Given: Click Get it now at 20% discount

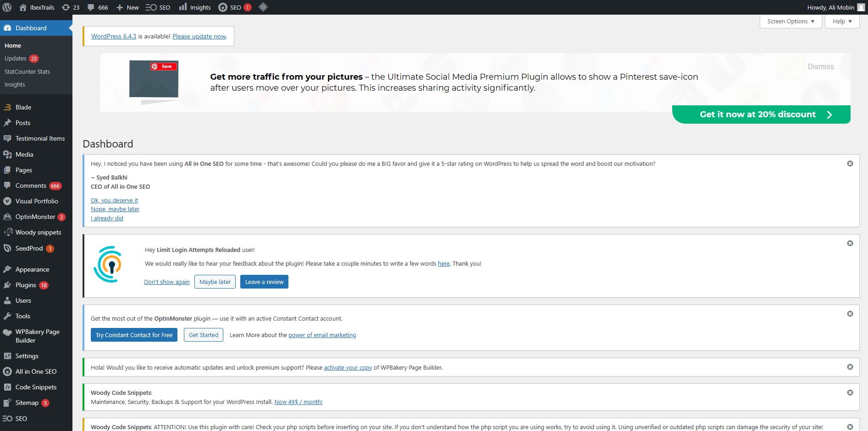Looking at the screenshot, I should click(x=761, y=115).
